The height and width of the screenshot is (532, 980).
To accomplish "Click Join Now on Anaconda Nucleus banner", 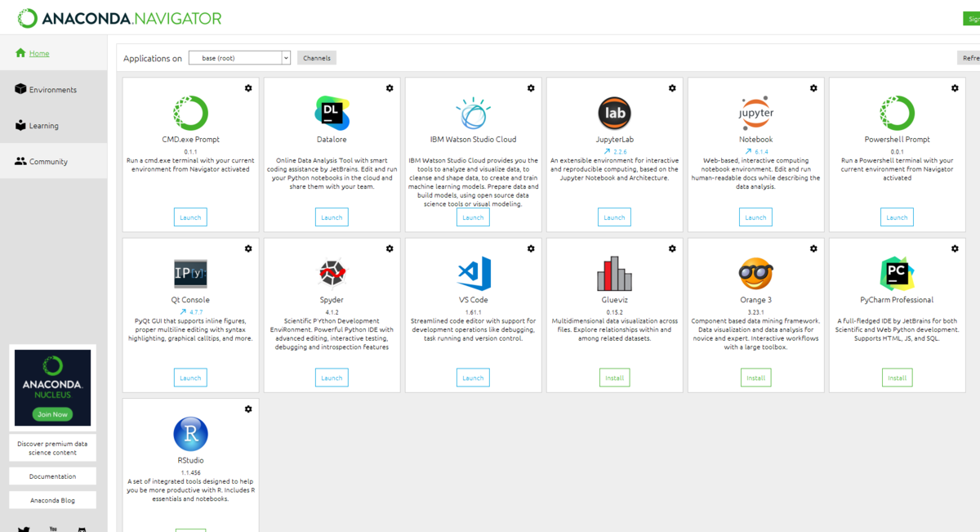I will 52,414.
